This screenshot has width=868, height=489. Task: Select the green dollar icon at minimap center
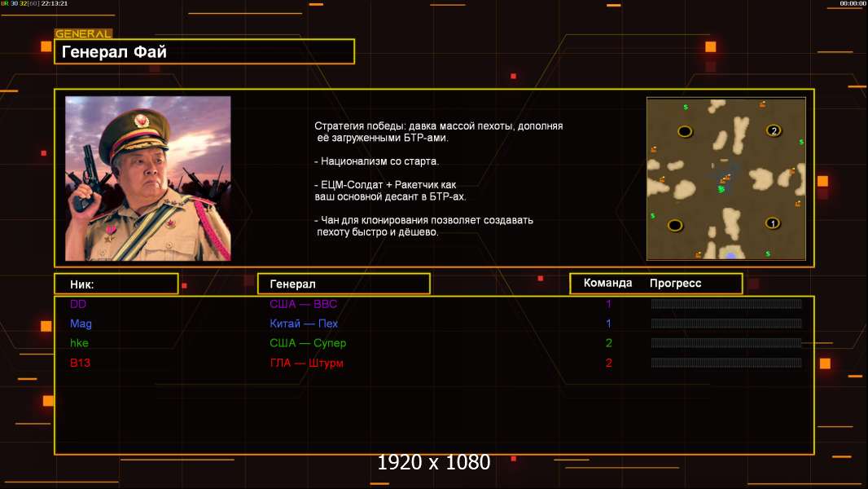[x=721, y=189]
